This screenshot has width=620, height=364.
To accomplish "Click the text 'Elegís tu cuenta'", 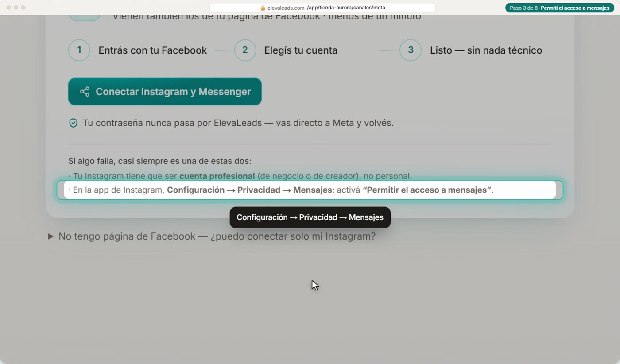I will pyautogui.click(x=301, y=50).
